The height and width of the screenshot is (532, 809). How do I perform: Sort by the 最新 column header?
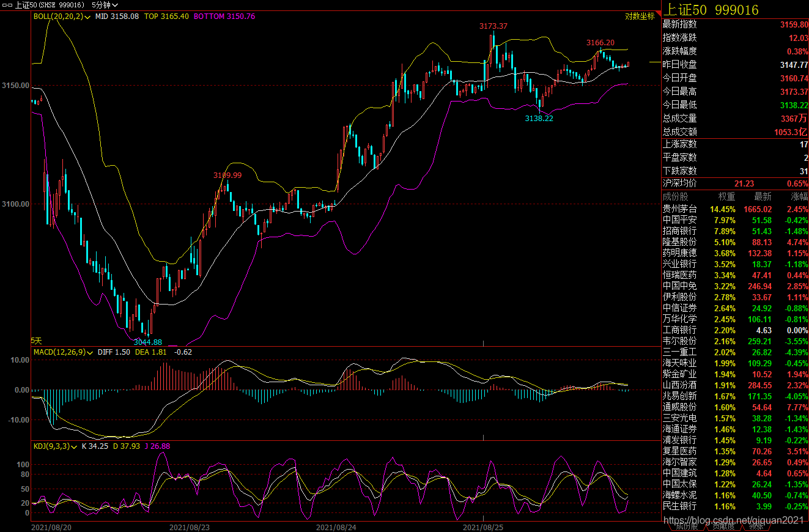click(x=763, y=197)
